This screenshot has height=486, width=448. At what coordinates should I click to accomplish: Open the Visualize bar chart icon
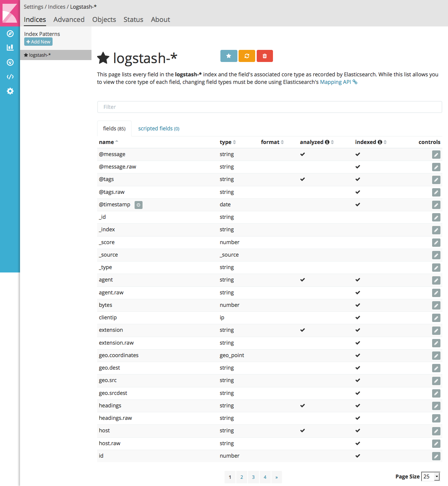click(x=10, y=48)
